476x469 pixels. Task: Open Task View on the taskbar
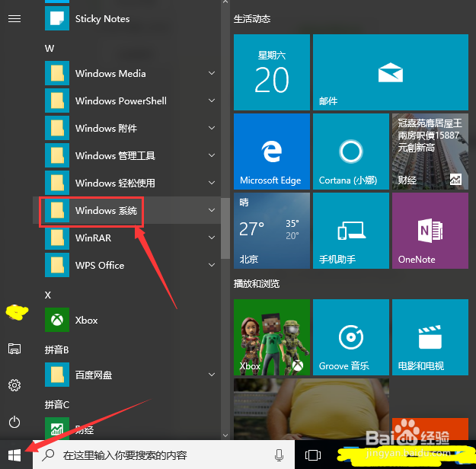click(313, 455)
